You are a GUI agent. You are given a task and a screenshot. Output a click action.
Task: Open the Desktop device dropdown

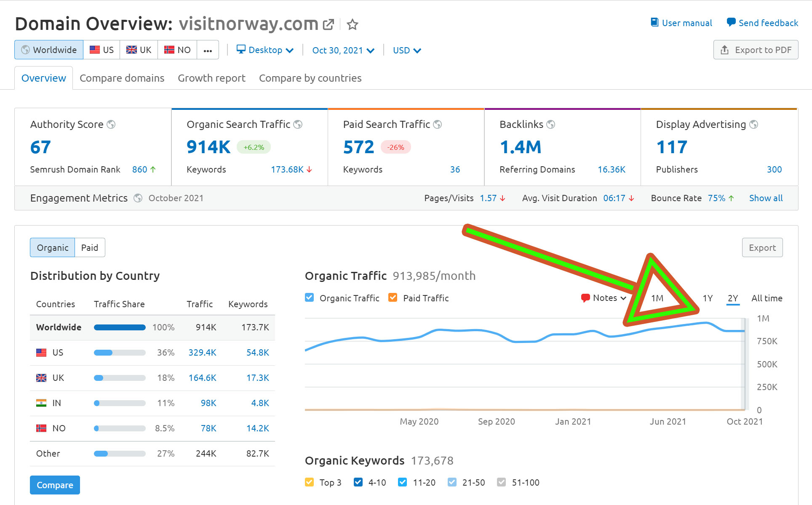[x=265, y=50]
